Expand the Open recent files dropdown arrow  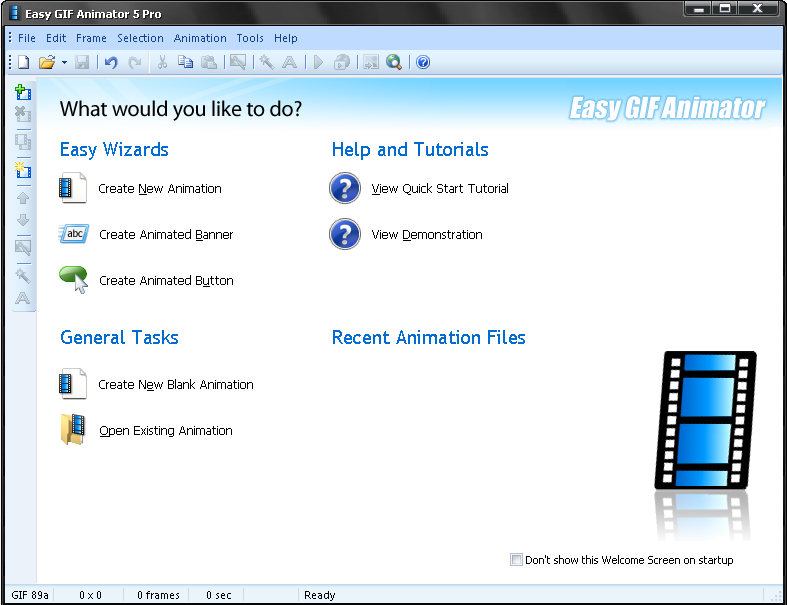[64, 63]
